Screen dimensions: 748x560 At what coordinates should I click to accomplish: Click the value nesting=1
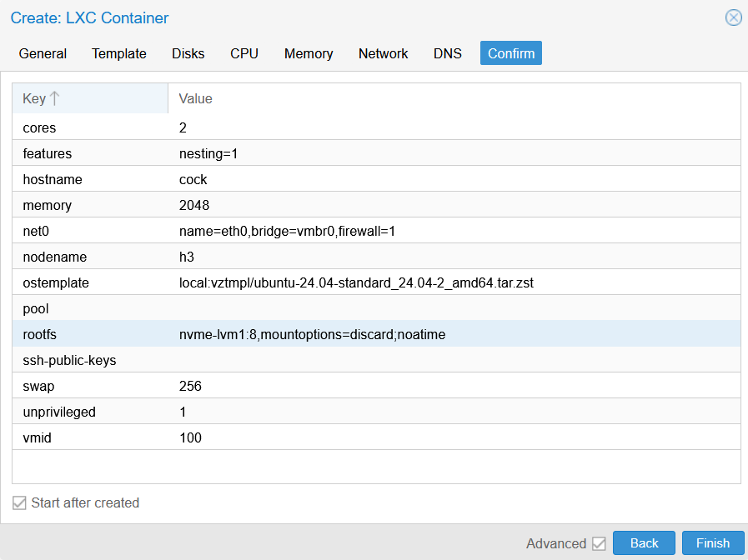(208, 153)
